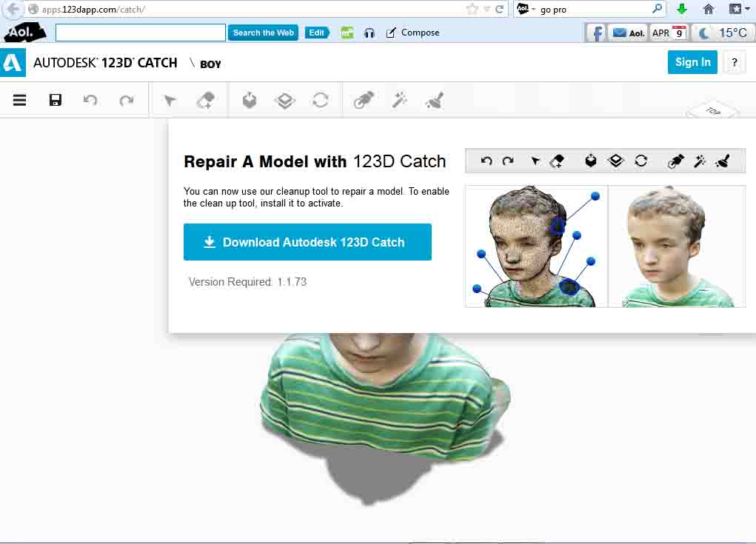Select the arrow selection tool in toolbar
The height and width of the screenshot is (544, 756).
click(x=170, y=100)
